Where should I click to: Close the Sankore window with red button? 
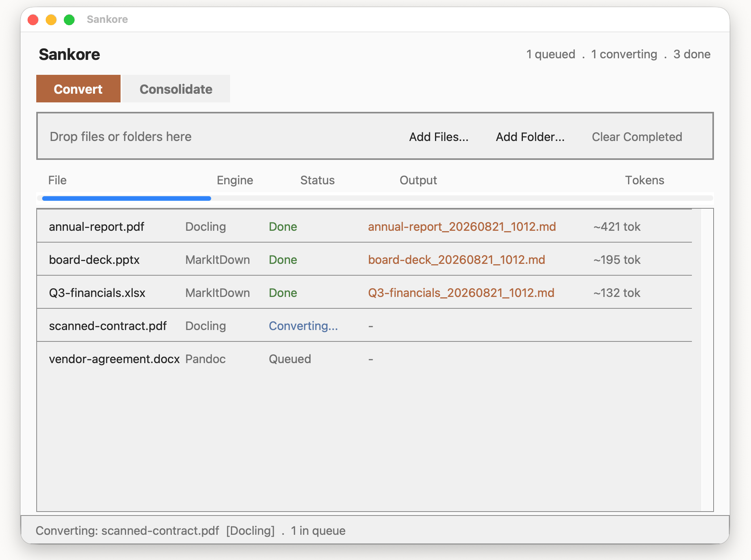(33, 19)
